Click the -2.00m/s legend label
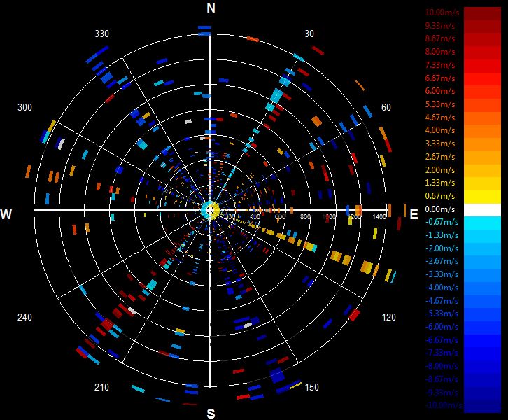The width and height of the screenshot is (508, 420). (x=442, y=248)
